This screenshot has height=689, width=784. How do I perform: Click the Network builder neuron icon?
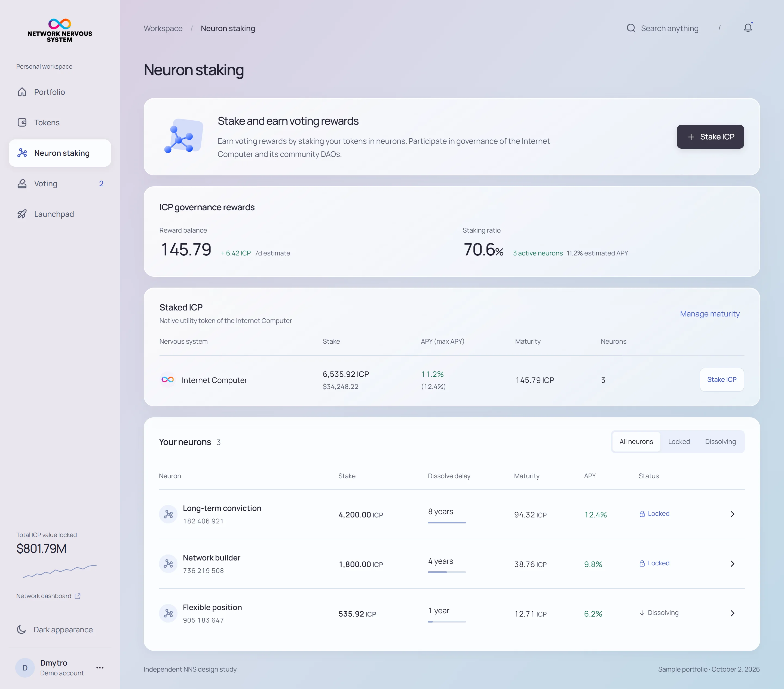click(x=168, y=563)
